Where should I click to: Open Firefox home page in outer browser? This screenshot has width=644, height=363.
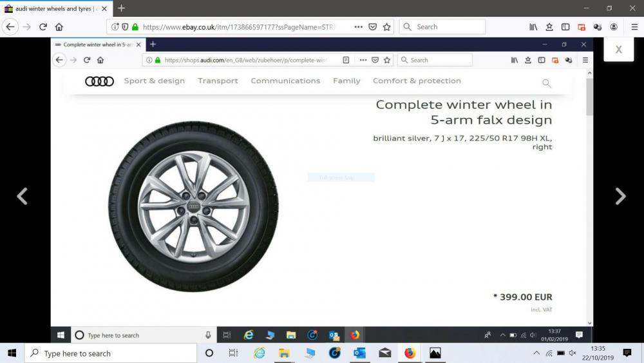[59, 27]
